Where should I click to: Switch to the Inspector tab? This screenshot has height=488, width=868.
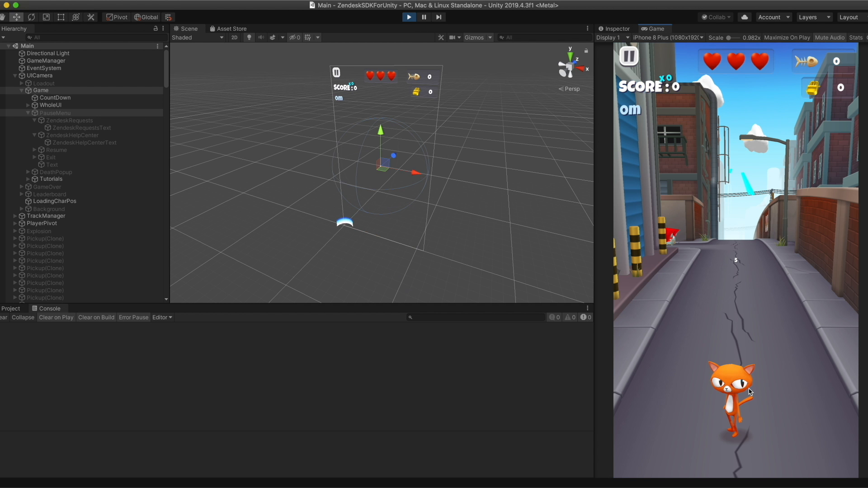pos(614,28)
